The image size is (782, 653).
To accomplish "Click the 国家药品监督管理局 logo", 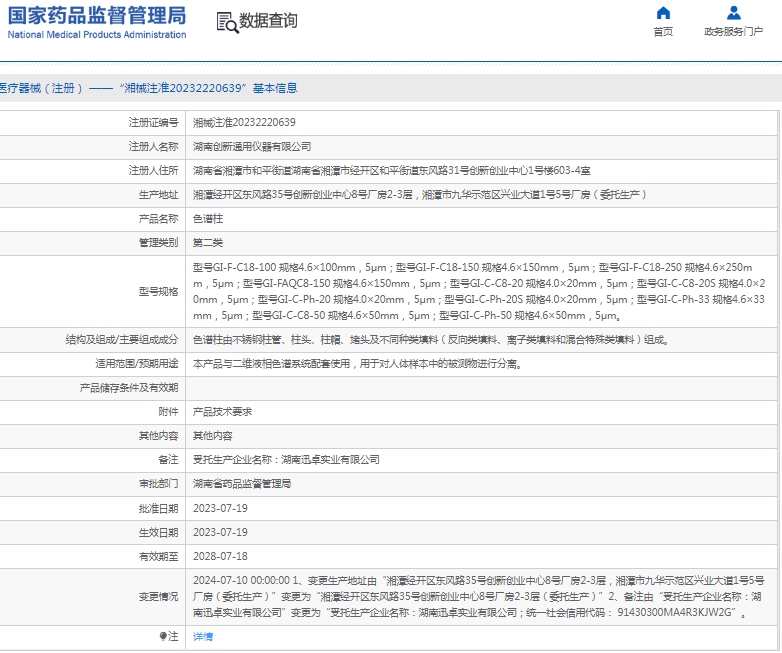I will coord(97,15).
